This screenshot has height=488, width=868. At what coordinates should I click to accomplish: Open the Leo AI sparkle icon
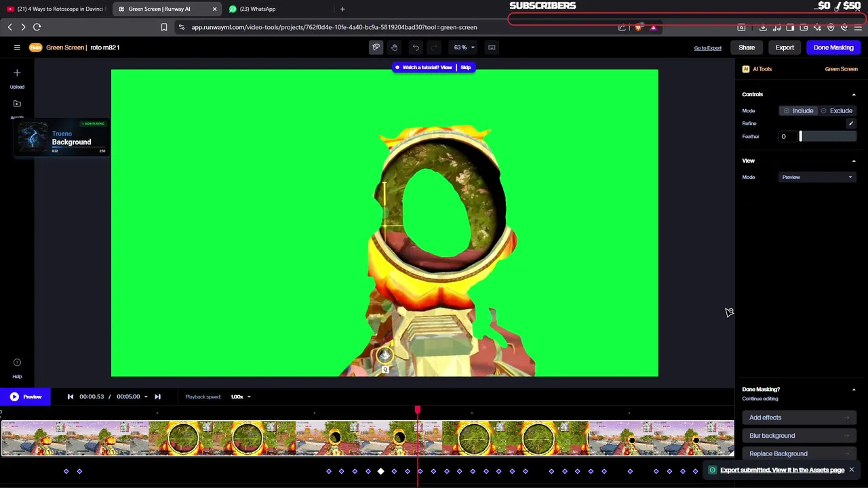[x=817, y=27]
